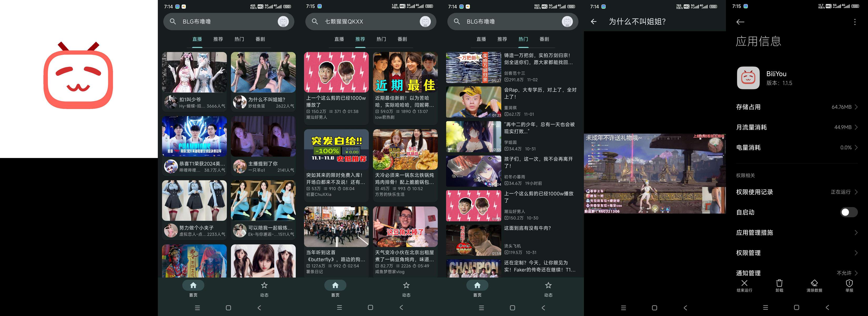Tap the BiliYou app icon in 应用信息
868x316 pixels.
748,78
